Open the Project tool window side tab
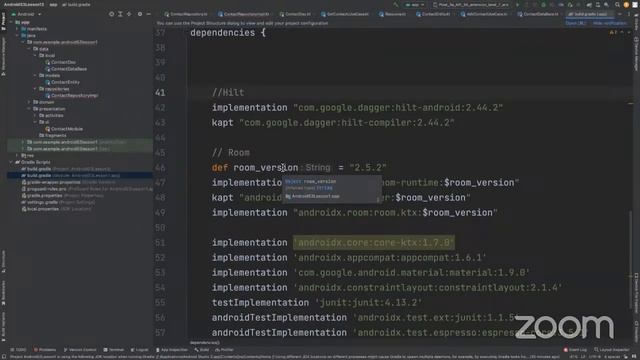 pos(3,22)
